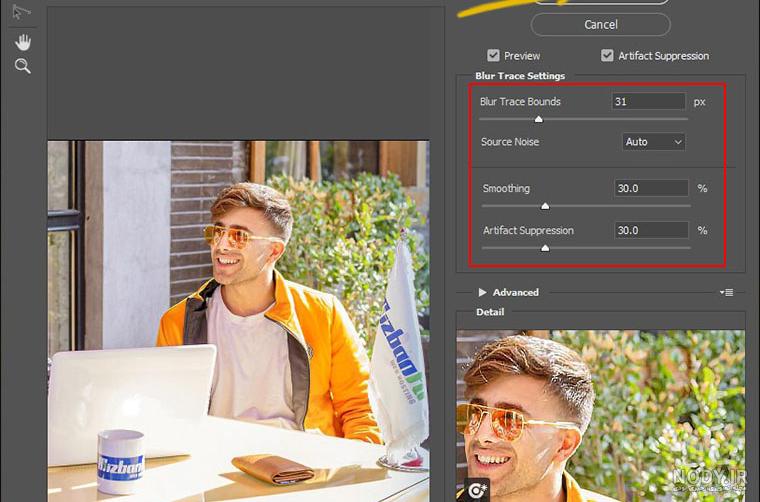The width and height of the screenshot is (760, 502).
Task: Click the coffee mug in main preview
Action: [121, 461]
